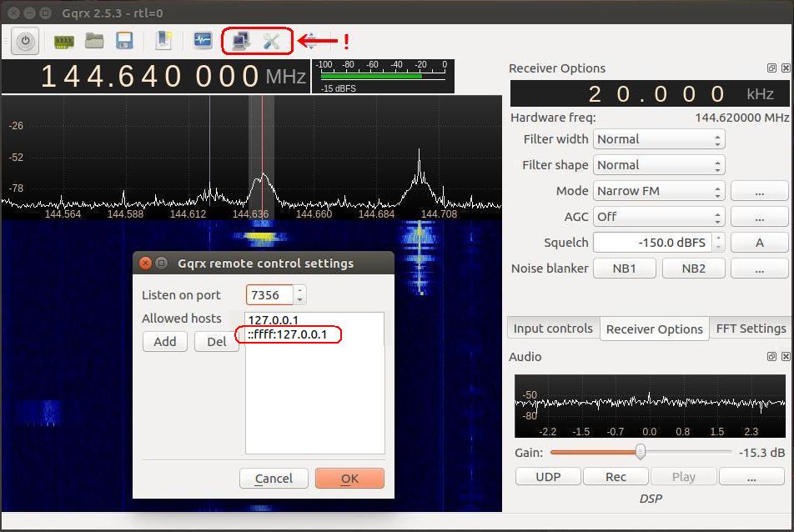Click the audio spectrum plot
The height and width of the screenshot is (532, 794).
[x=650, y=406]
